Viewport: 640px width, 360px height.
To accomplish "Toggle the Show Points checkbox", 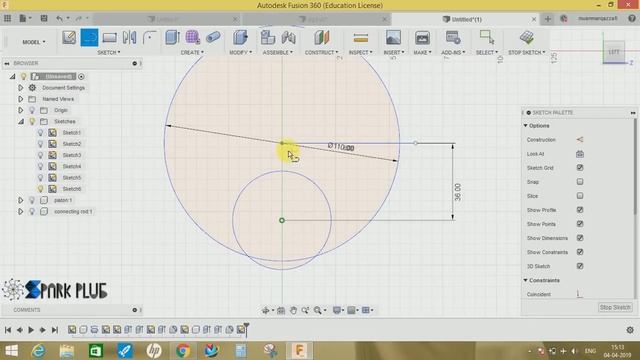I will (x=580, y=224).
